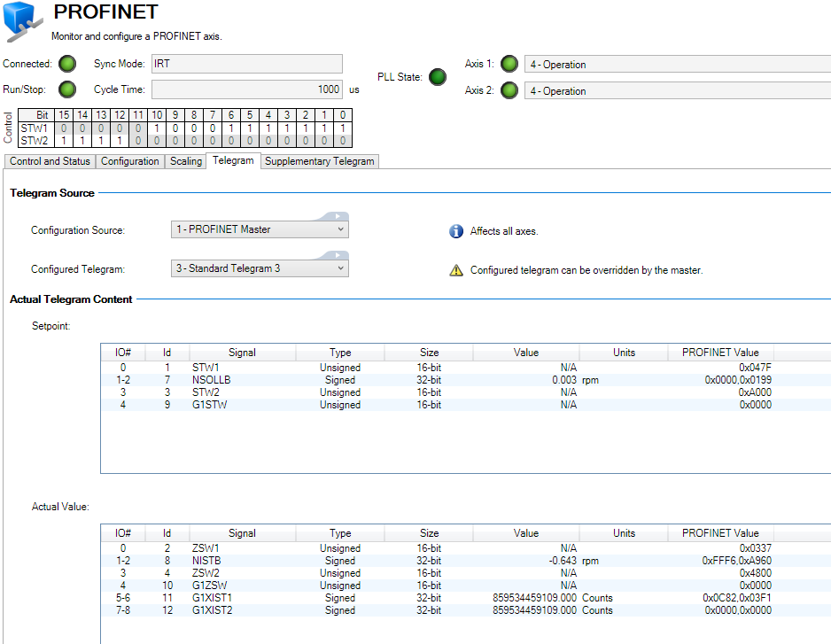Click the yellow warning triangle icon
The image size is (831, 644).
click(x=456, y=270)
